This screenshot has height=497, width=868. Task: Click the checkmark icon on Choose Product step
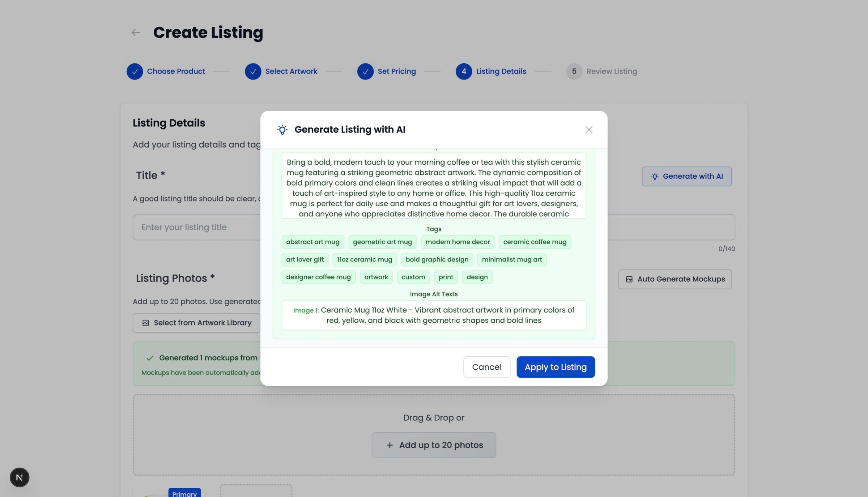[135, 71]
